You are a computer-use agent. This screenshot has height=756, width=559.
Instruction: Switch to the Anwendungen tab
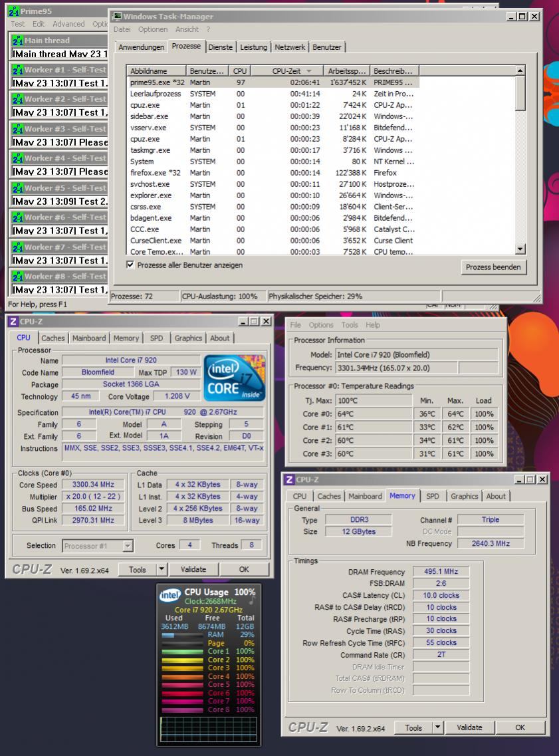(141, 47)
